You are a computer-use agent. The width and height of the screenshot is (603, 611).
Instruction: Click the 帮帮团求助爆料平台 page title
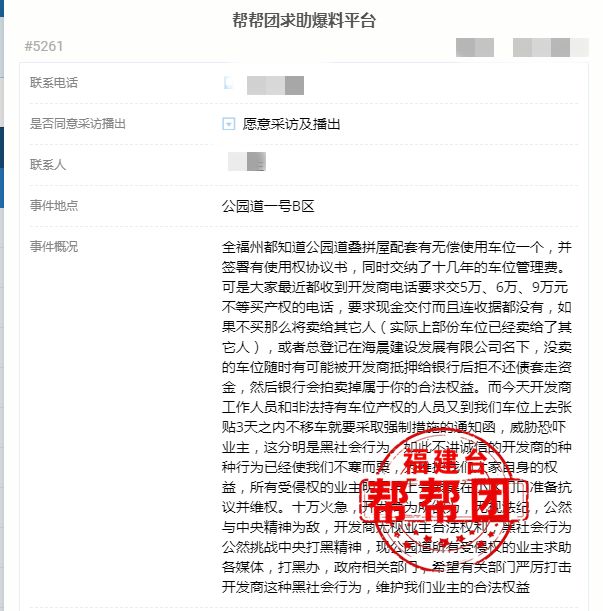point(304,20)
